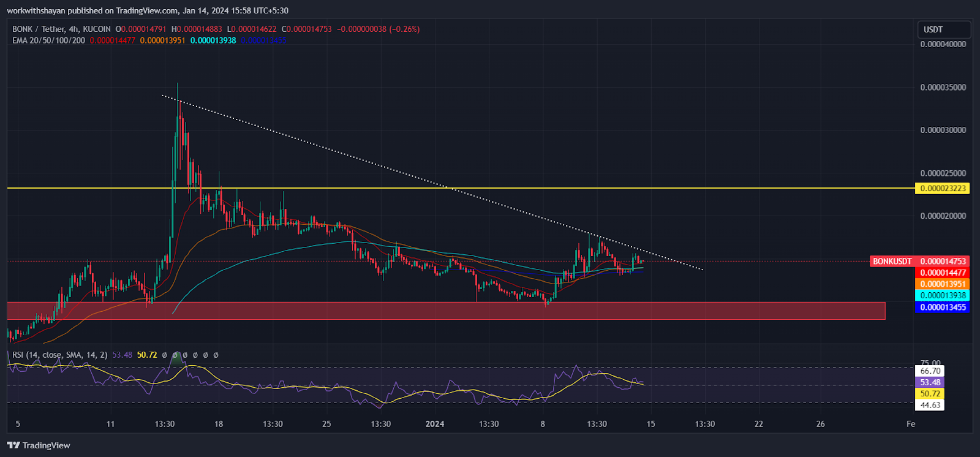The image size is (980, 457).
Task: Click the 2024 label on the time axis
Action: [x=435, y=424]
